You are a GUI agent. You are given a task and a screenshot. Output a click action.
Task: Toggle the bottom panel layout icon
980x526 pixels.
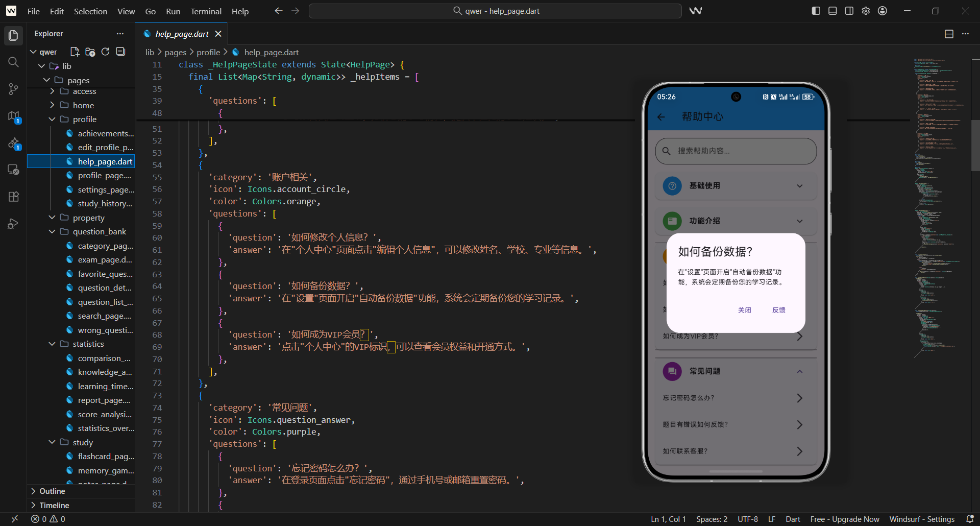click(832, 11)
